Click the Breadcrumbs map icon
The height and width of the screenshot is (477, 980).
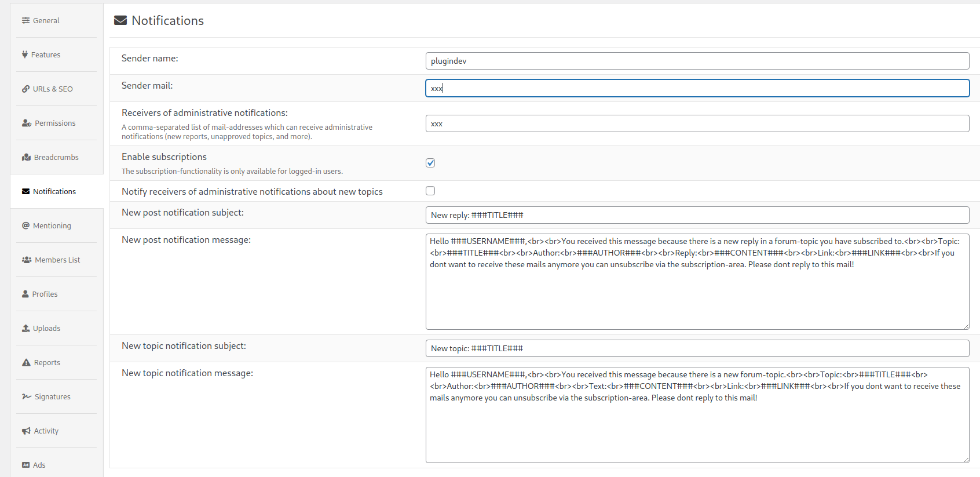pos(26,157)
